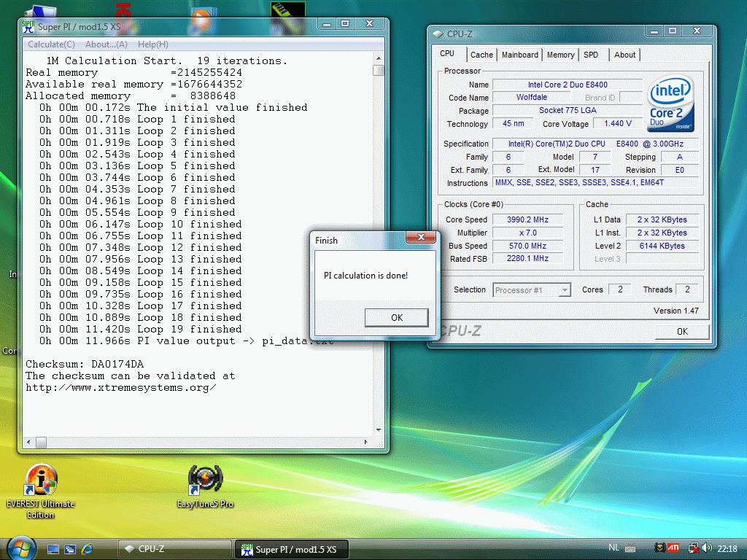The width and height of the screenshot is (747, 560).
Task: Open the About tab in CPU-Z
Action: coord(624,55)
